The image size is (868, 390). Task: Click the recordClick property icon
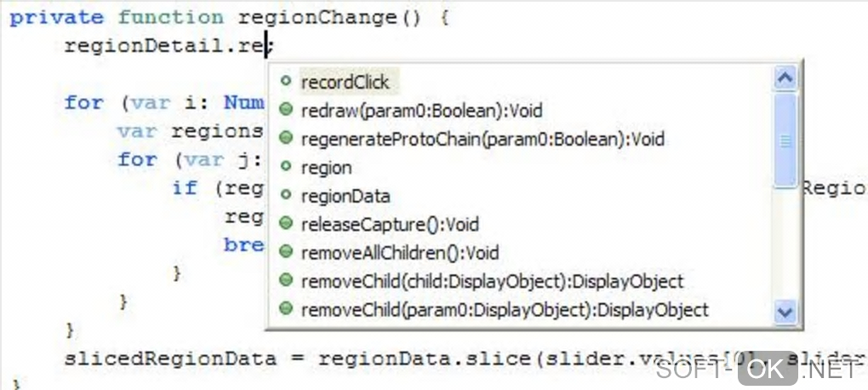[x=286, y=82]
